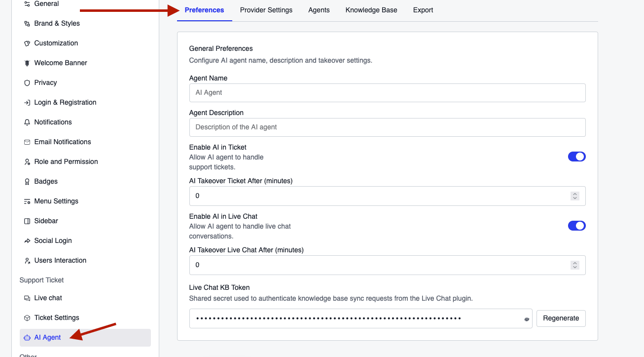Focus the Agent Name input field
The height and width of the screenshot is (357, 644).
point(388,93)
